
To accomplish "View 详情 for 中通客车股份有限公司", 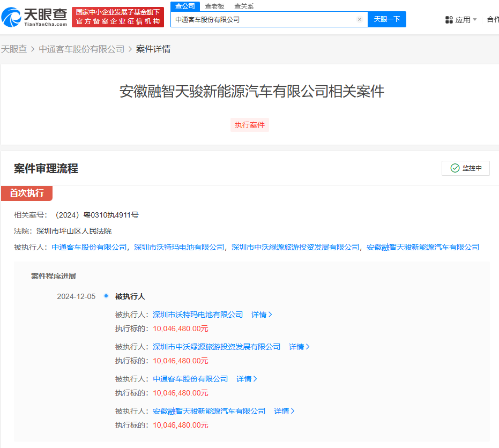I will click(247, 379).
